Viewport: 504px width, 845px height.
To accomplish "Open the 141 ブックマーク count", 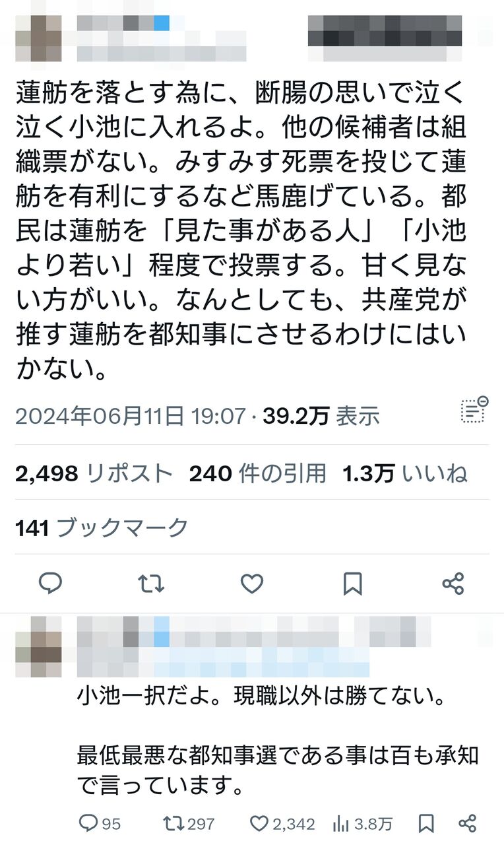I will point(102,527).
